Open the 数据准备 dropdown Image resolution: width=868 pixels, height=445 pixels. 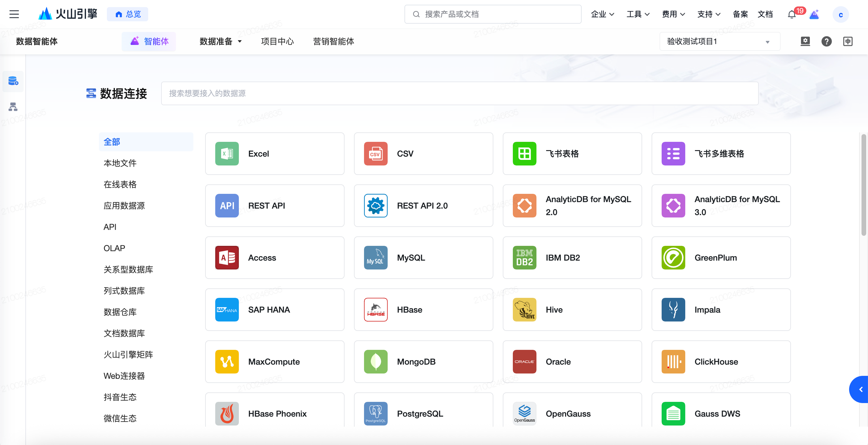point(221,41)
